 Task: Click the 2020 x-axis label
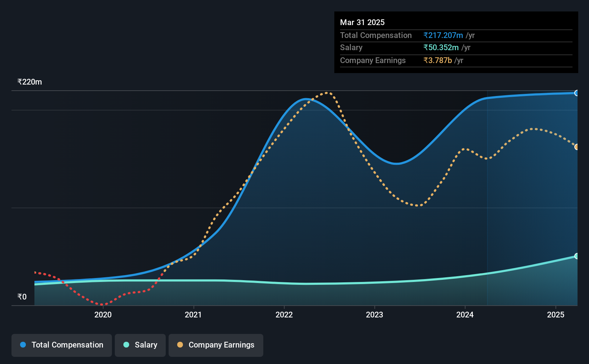pyautogui.click(x=103, y=315)
